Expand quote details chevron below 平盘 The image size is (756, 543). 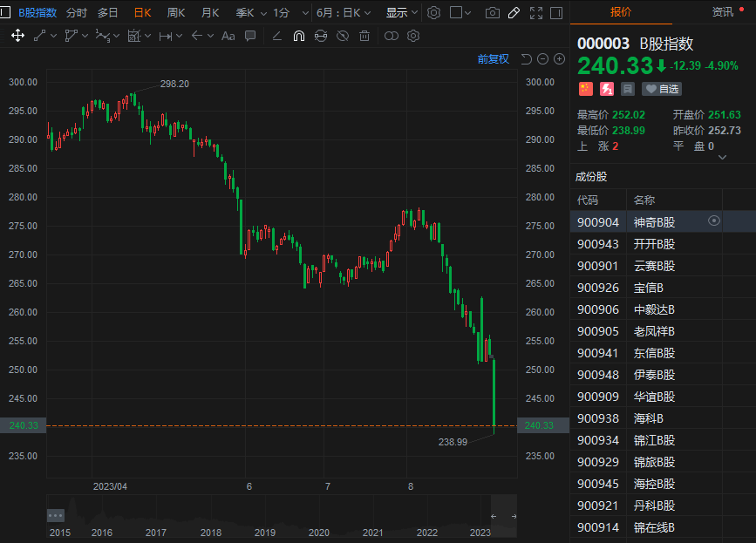click(721, 158)
